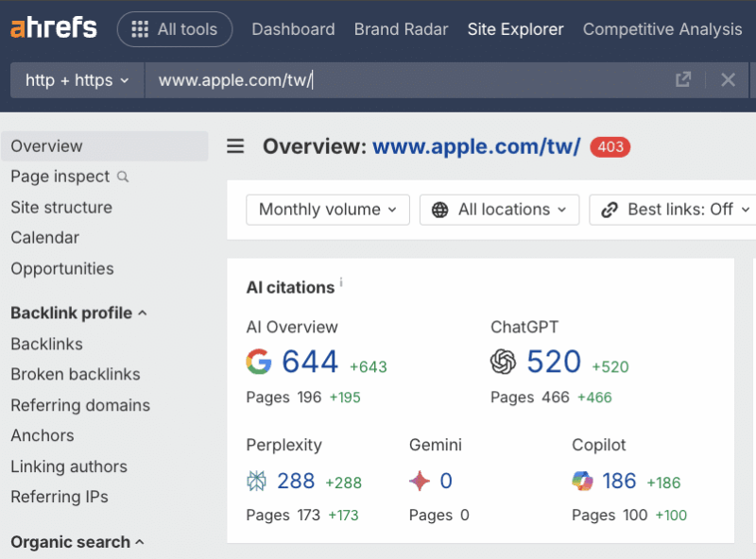756x559 pixels.
Task: Click the Perplexity logo icon
Action: [x=256, y=481]
